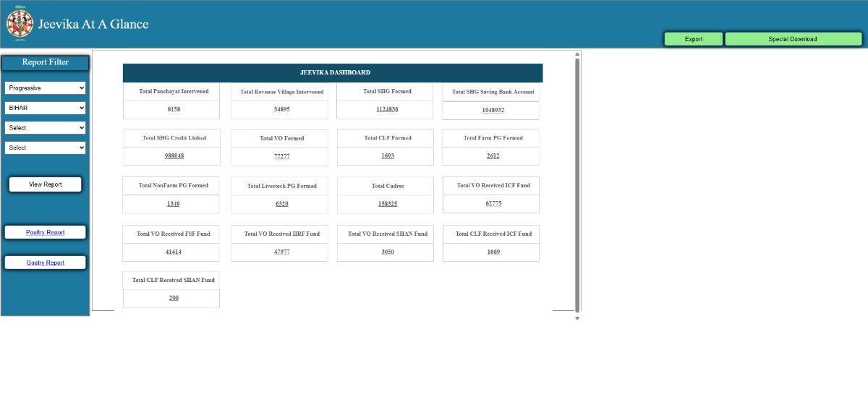Click the Special Download button
Viewport: 868px width, 405px height.
[793, 39]
